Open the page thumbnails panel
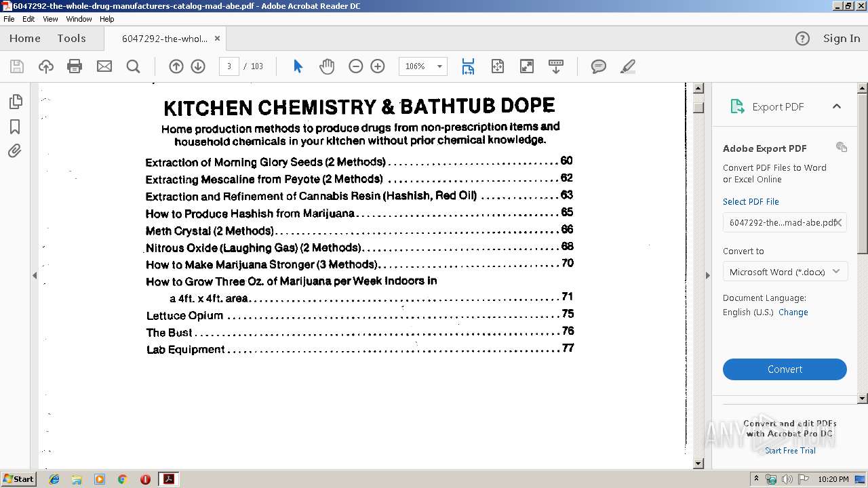Image resolution: width=868 pixels, height=488 pixels. [15, 102]
